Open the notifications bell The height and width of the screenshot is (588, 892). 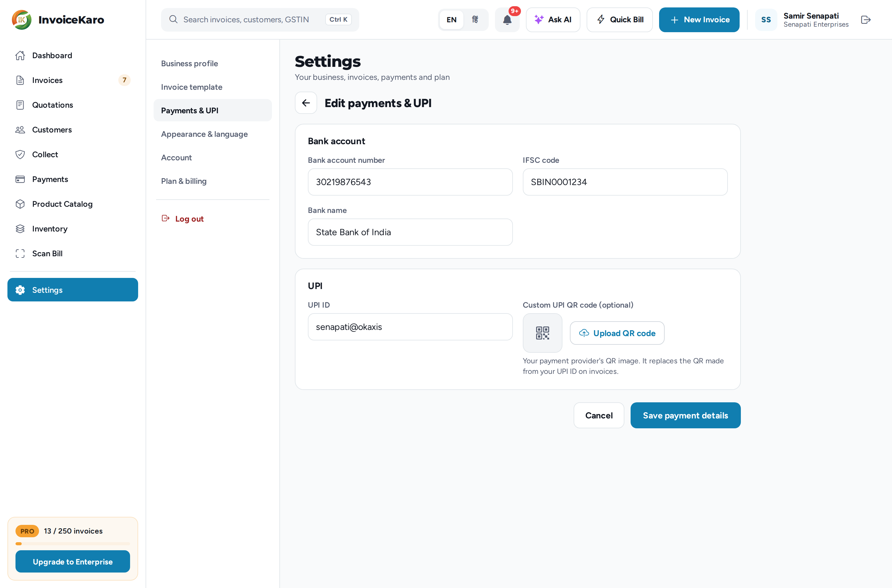507,20
